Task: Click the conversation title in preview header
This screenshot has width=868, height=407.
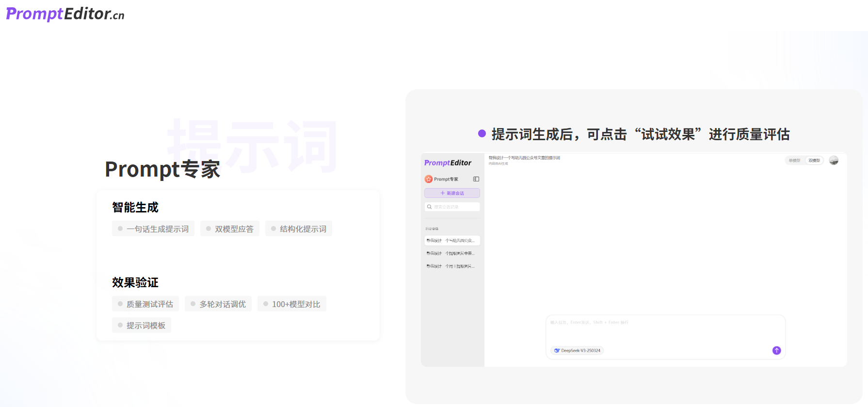Action: pyautogui.click(x=524, y=158)
